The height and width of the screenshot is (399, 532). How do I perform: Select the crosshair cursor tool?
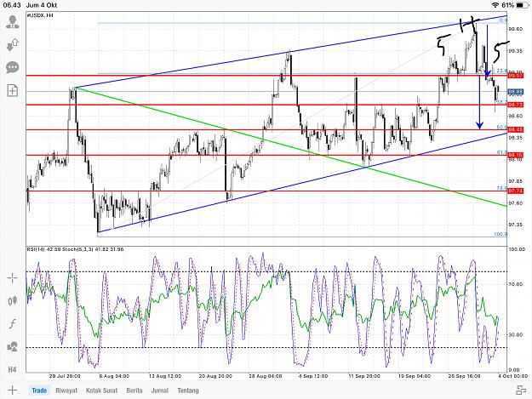pyautogui.click(x=13, y=278)
